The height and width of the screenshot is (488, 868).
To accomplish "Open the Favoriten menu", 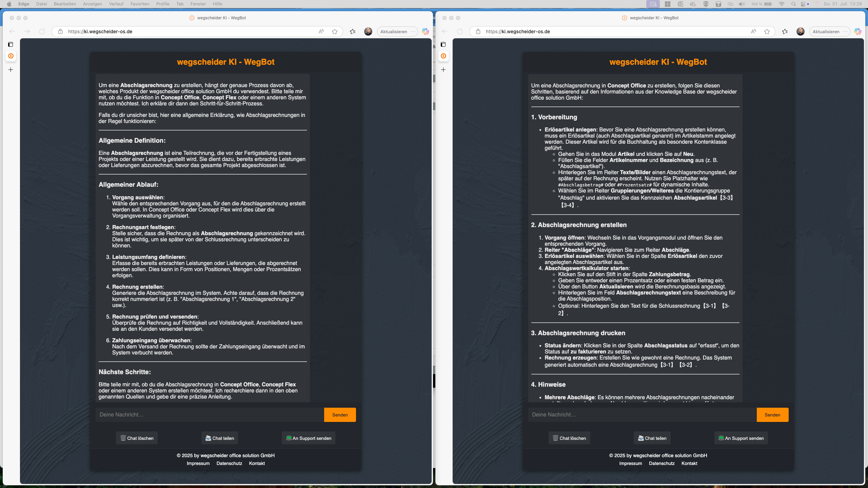I will pos(140,4).
